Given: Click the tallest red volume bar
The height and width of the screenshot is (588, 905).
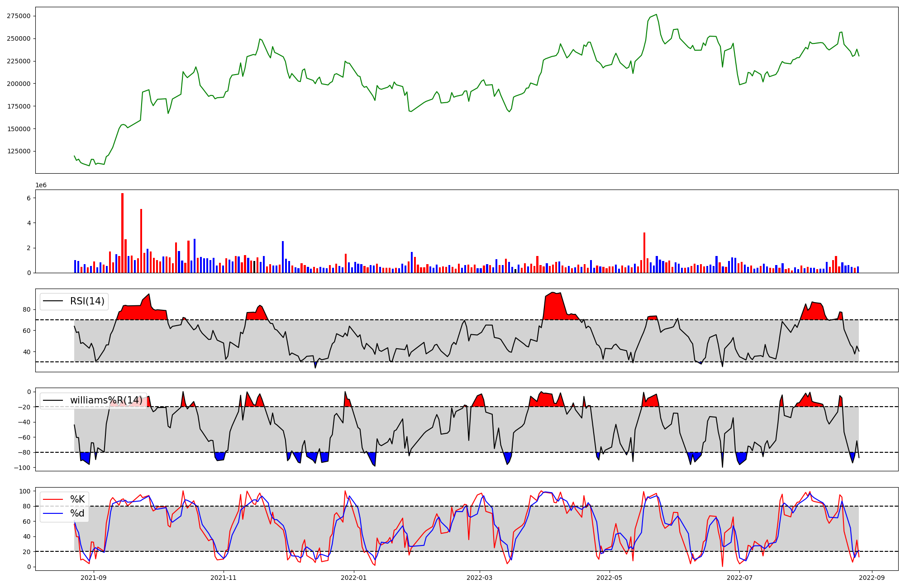Looking at the screenshot, I should pyautogui.click(x=122, y=233).
